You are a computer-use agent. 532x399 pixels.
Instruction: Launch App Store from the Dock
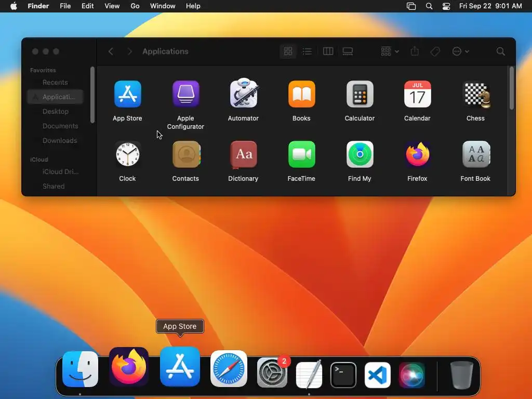[x=180, y=367]
